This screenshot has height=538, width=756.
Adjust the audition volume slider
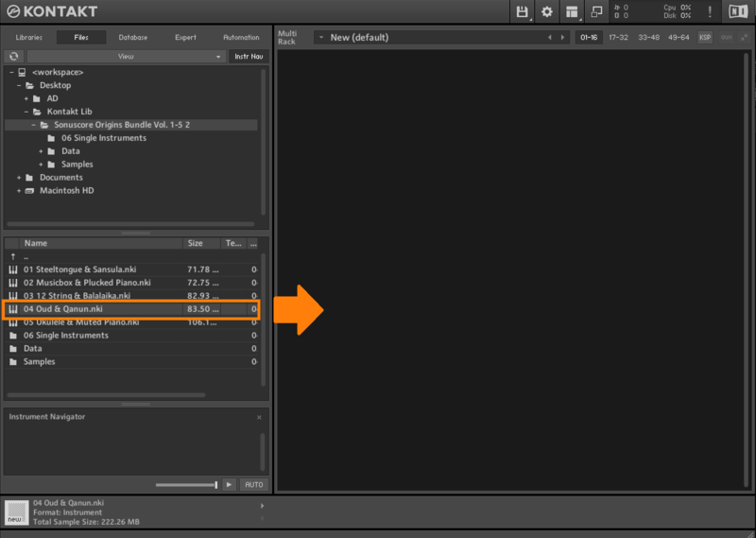(x=186, y=484)
